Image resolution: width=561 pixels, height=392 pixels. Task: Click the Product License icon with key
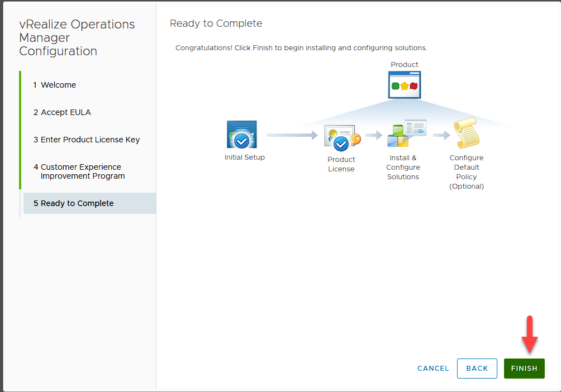tap(341, 138)
